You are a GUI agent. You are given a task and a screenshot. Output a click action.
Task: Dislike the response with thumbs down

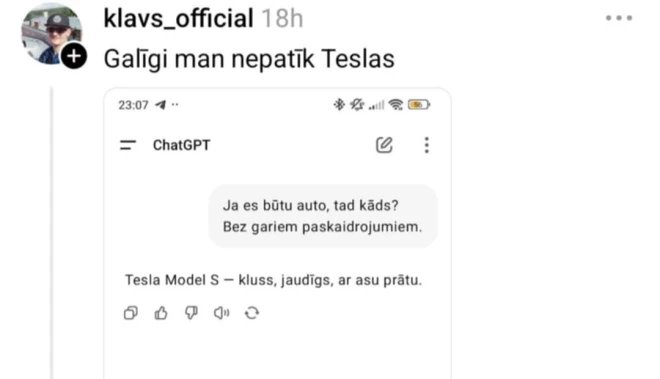coord(191,313)
